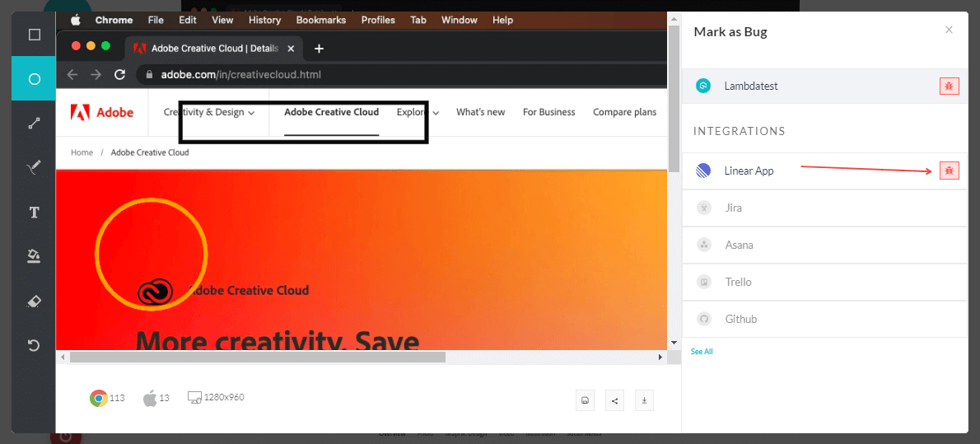980x444 pixels.
Task: Open the See All integrations link
Action: click(702, 352)
